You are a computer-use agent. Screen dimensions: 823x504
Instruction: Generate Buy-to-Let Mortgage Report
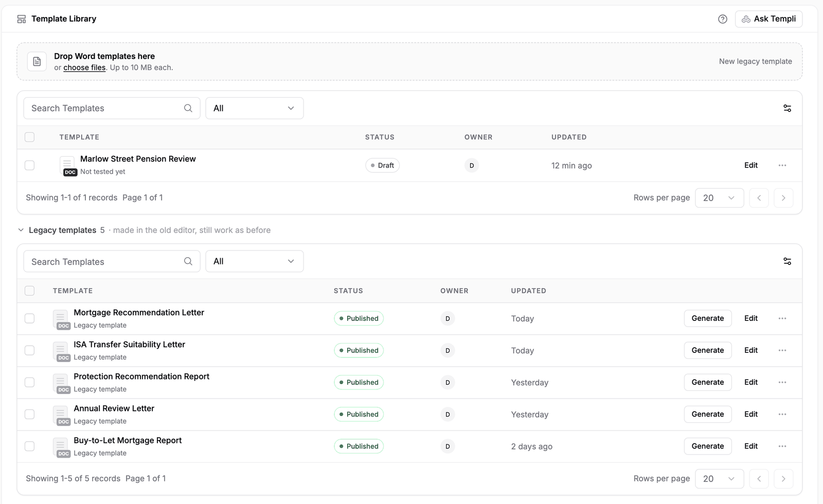click(708, 446)
